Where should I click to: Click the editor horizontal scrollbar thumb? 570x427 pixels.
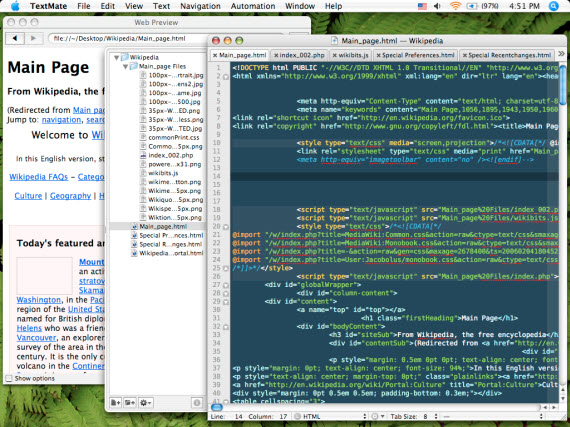point(216,407)
